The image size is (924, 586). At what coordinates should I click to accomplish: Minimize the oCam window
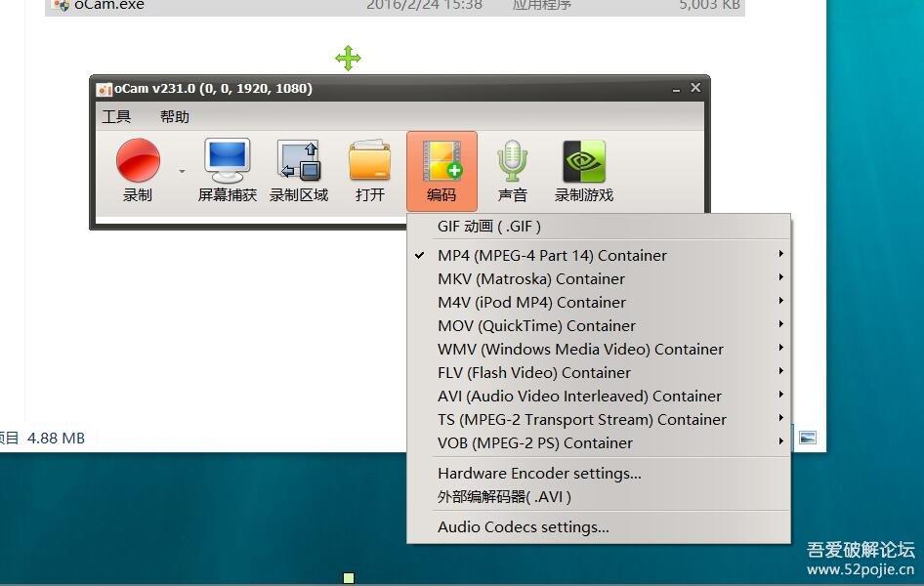click(676, 90)
